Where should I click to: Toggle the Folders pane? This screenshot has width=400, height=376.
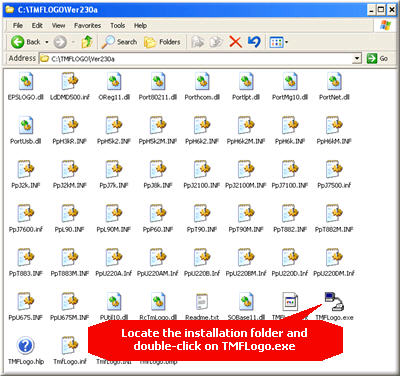[x=162, y=42]
